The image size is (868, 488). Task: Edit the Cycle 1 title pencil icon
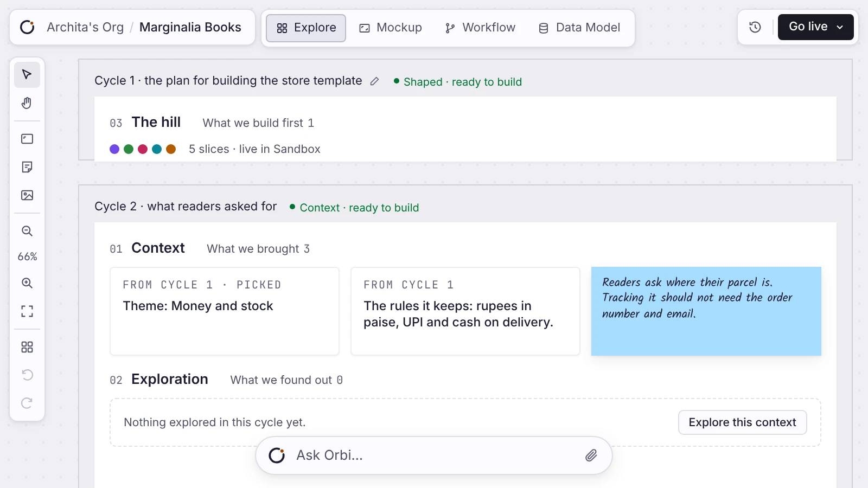click(374, 81)
